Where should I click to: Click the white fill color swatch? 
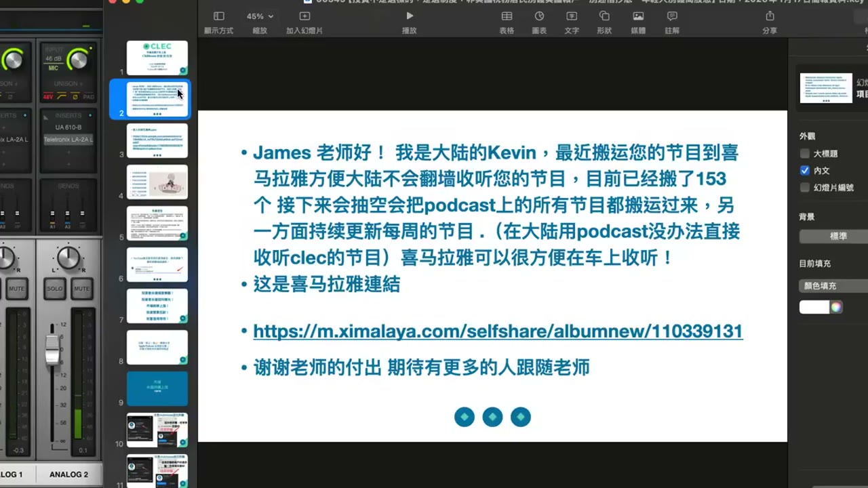coord(814,307)
